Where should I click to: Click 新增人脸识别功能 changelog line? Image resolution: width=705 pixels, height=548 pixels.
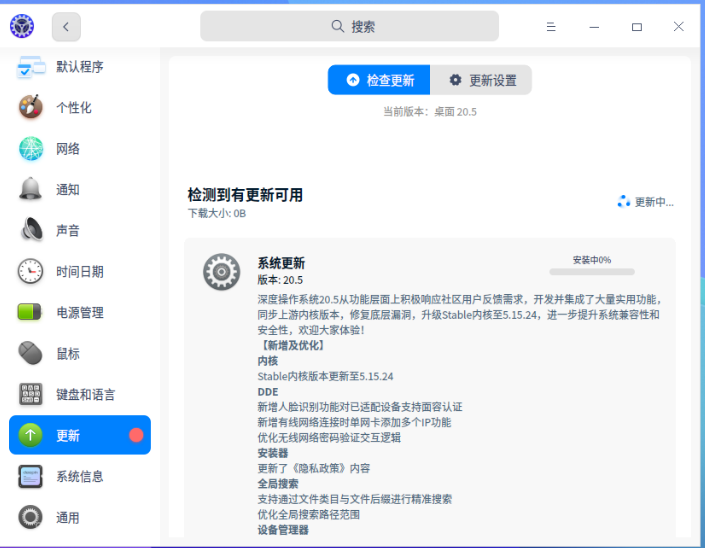tap(360, 407)
